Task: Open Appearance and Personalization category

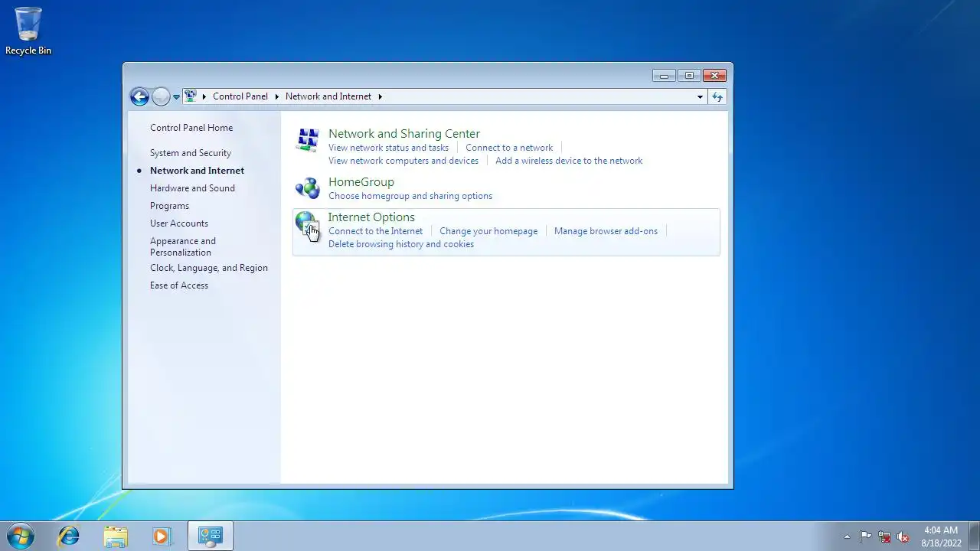Action: click(183, 246)
